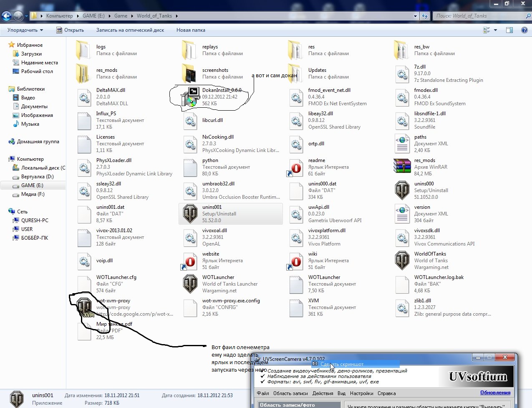Go back with the Explorer back arrow
The width and height of the screenshot is (532, 408).
point(7,16)
